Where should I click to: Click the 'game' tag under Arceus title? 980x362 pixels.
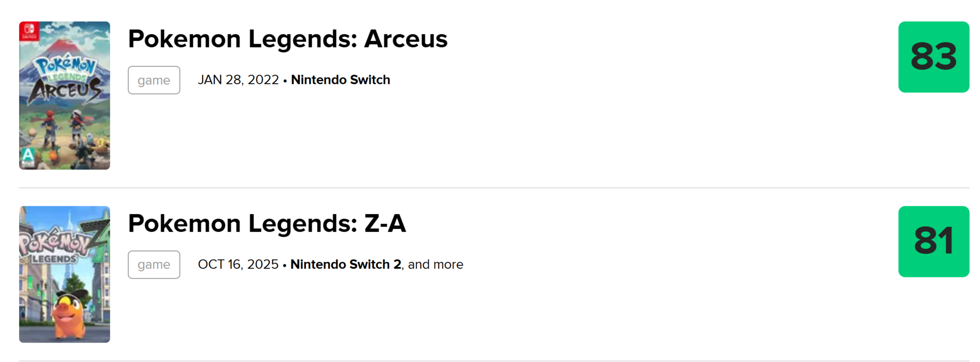(x=154, y=80)
